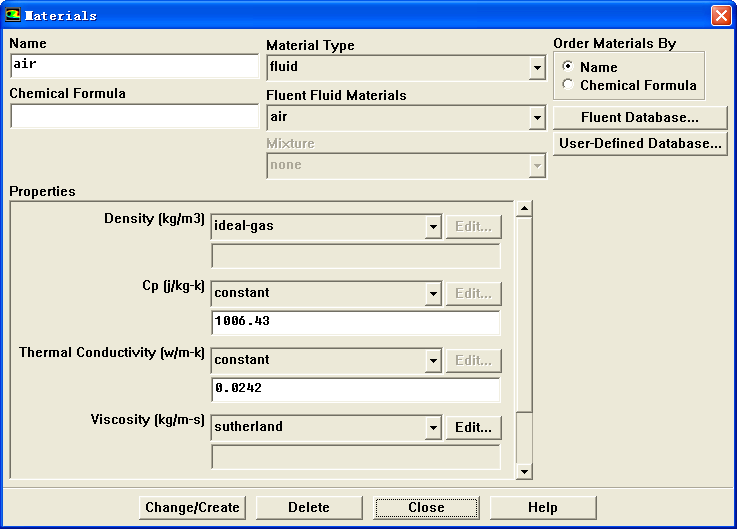The image size is (737, 529).
Task: Click the properties scrollbar up arrow
Action: [x=523, y=209]
